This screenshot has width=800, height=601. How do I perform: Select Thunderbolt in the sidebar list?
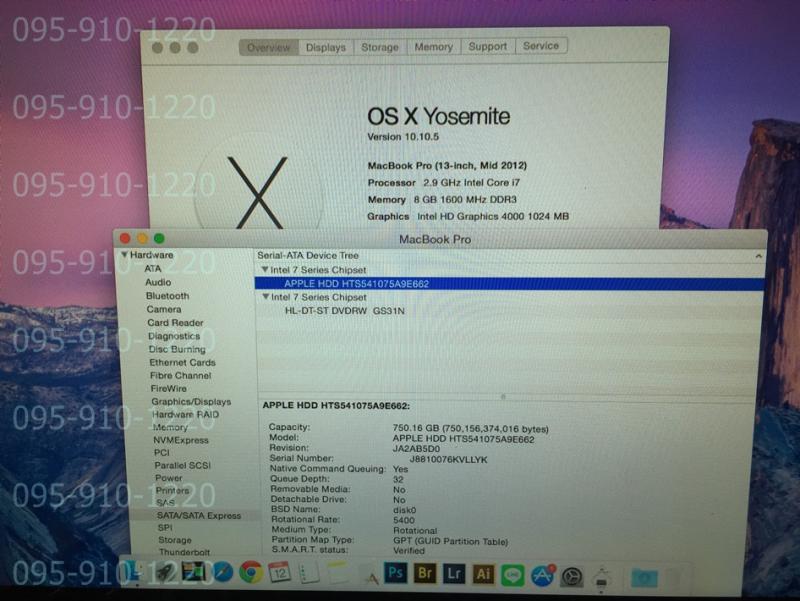pos(184,552)
